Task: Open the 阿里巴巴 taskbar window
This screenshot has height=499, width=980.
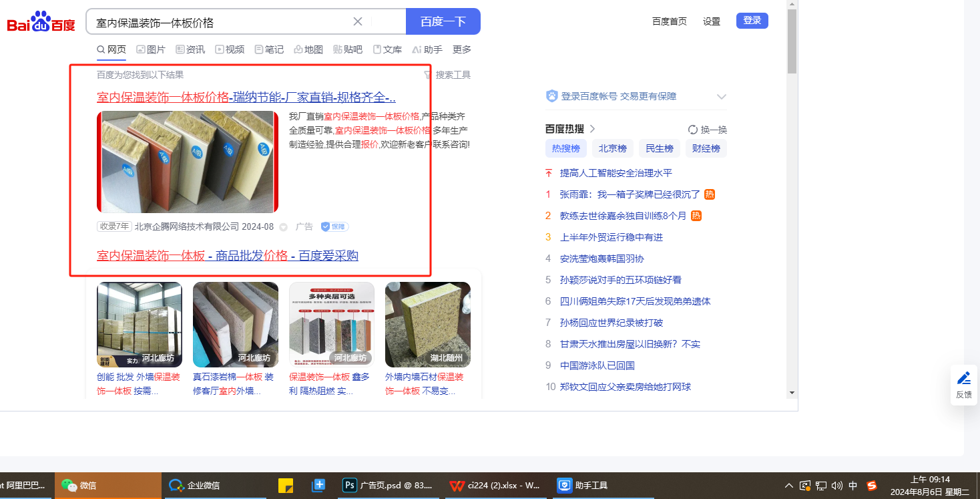Action: 25,486
